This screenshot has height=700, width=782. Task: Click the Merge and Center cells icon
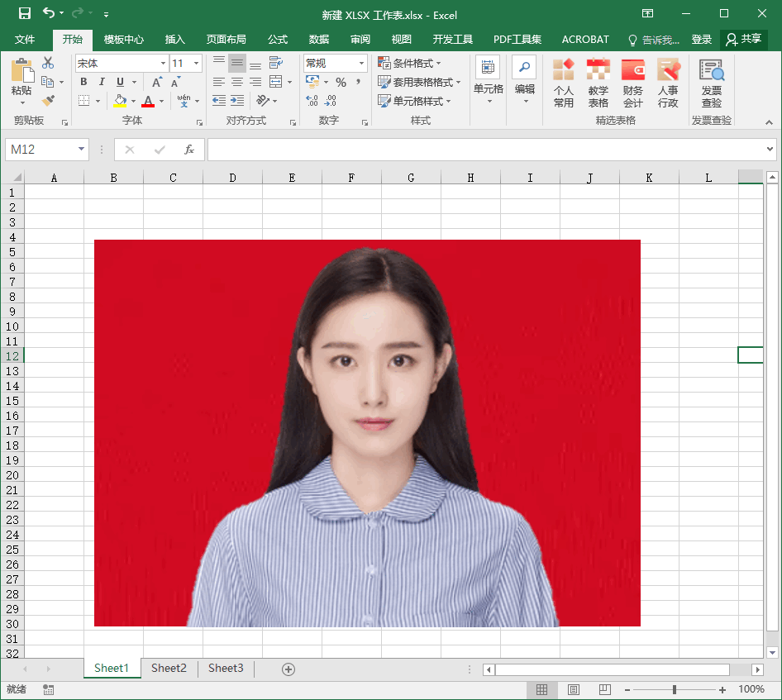click(276, 82)
